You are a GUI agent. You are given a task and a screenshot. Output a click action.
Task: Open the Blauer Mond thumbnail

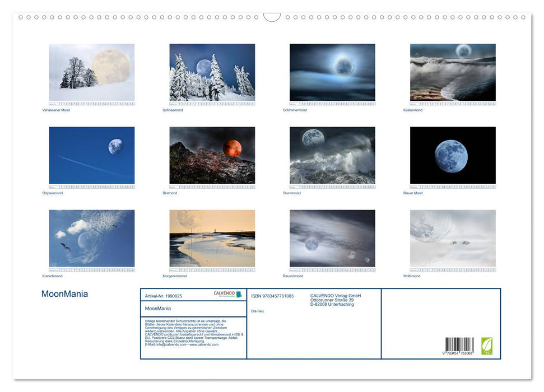[x=454, y=155]
